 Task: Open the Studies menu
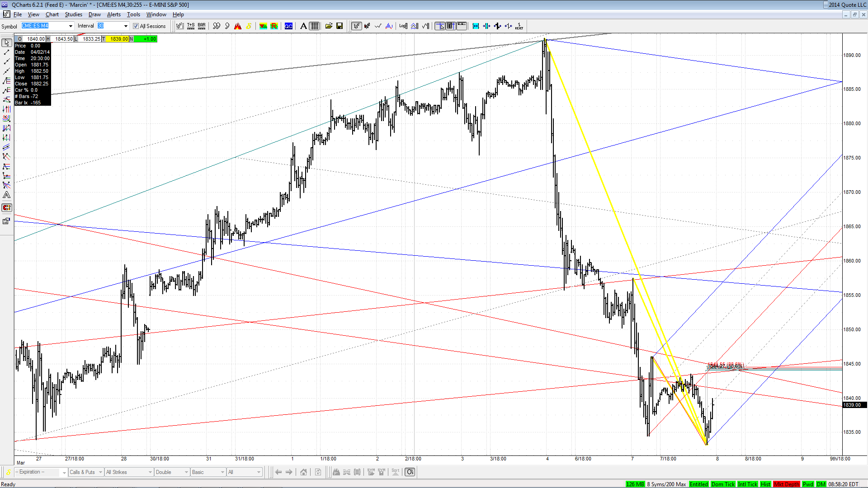73,14
